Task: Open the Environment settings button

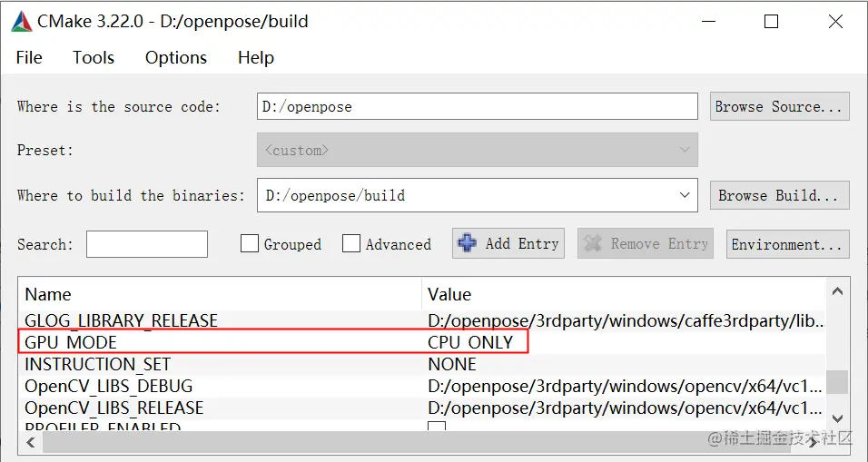Action: [787, 244]
